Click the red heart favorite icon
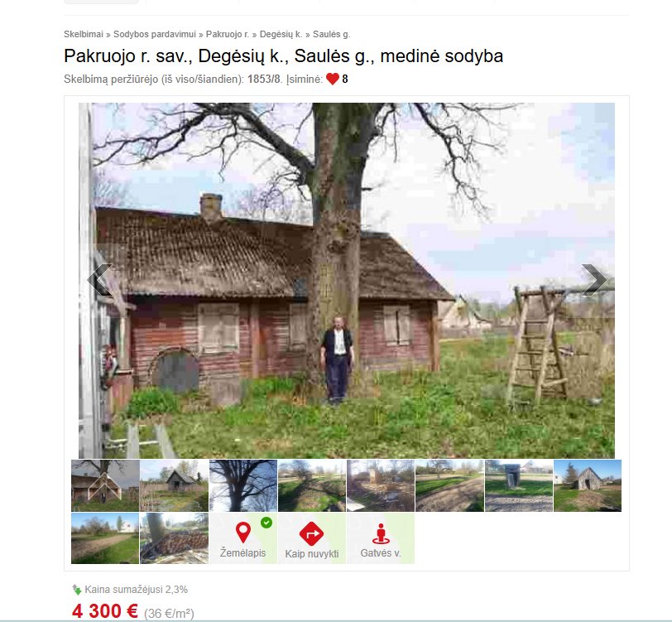The width and height of the screenshot is (672, 622). [333, 79]
